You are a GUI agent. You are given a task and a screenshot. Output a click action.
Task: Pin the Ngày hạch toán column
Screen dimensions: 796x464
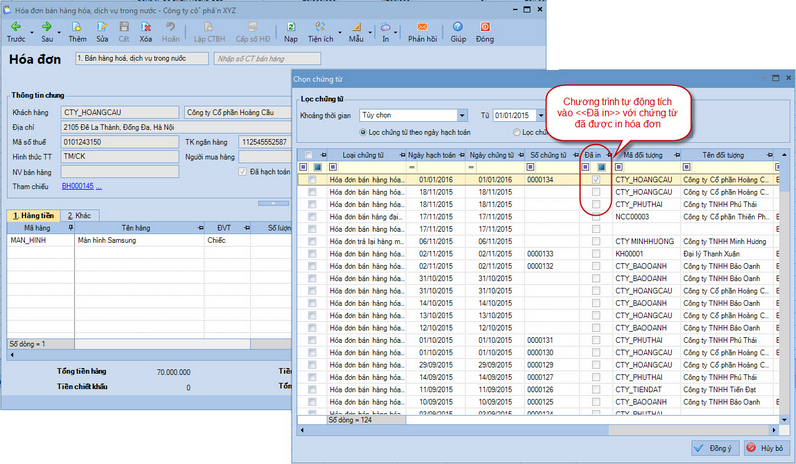(x=461, y=155)
